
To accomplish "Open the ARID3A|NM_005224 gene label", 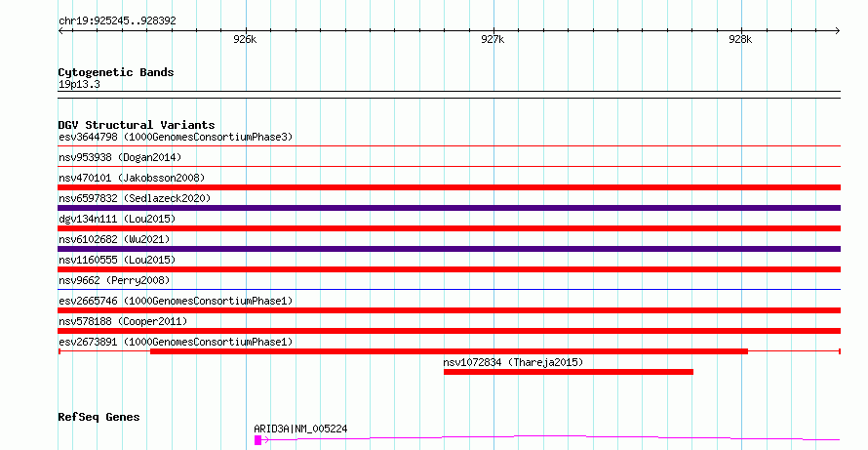I will pyautogui.click(x=300, y=429).
